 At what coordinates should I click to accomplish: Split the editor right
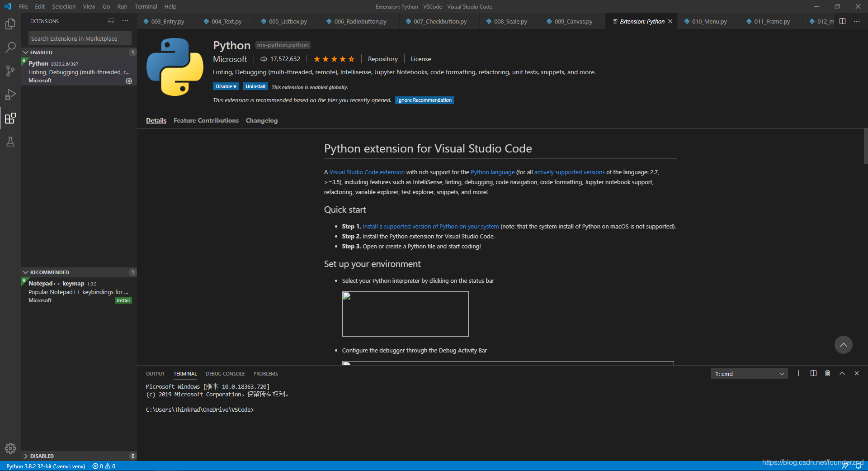coord(843,21)
